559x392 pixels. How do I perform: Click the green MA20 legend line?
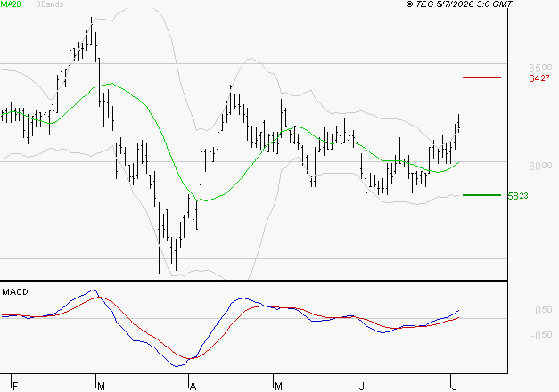tap(26, 4)
